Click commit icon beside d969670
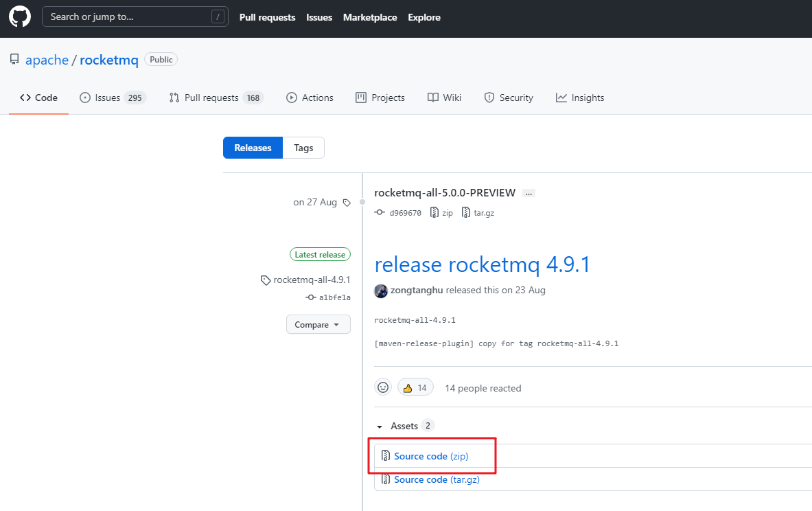812x511 pixels. pyautogui.click(x=380, y=212)
